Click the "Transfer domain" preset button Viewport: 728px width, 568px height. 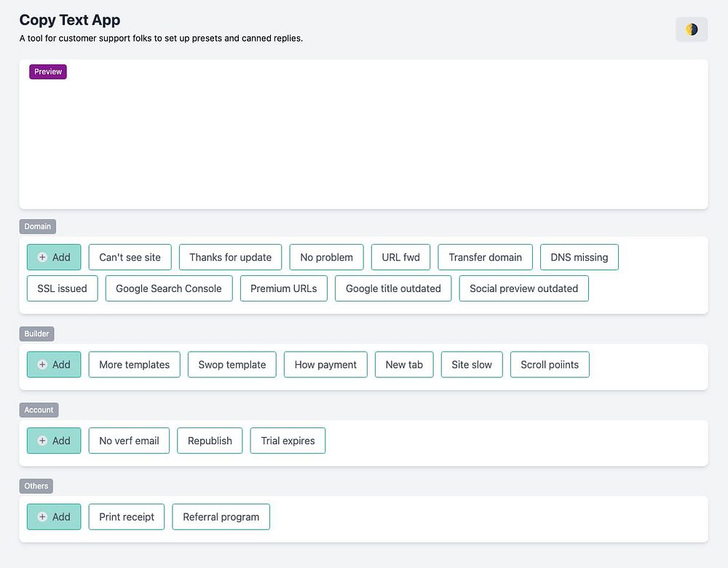pos(485,257)
